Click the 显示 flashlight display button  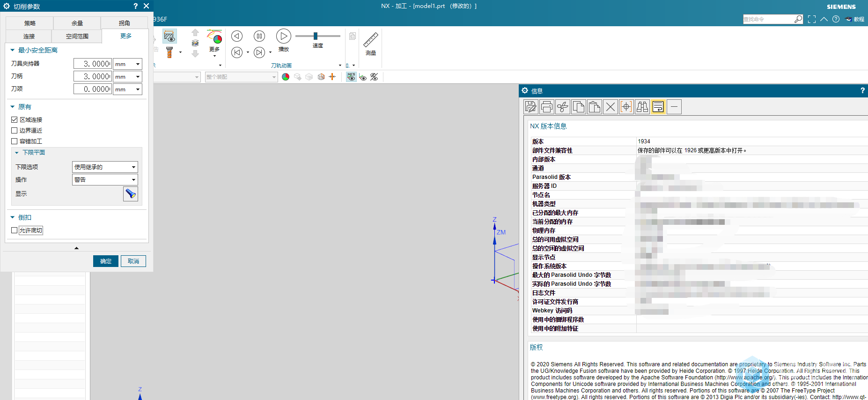(x=131, y=194)
